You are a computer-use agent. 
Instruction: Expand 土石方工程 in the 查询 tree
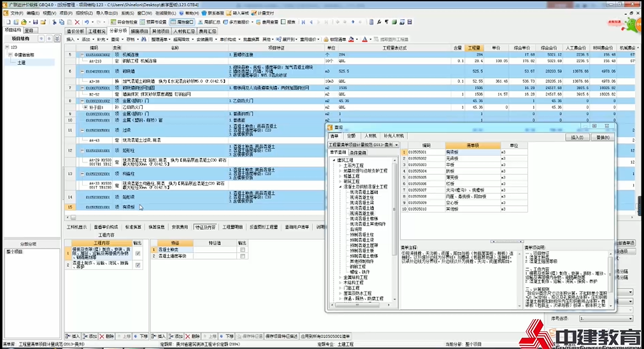[x=340, y=166]
